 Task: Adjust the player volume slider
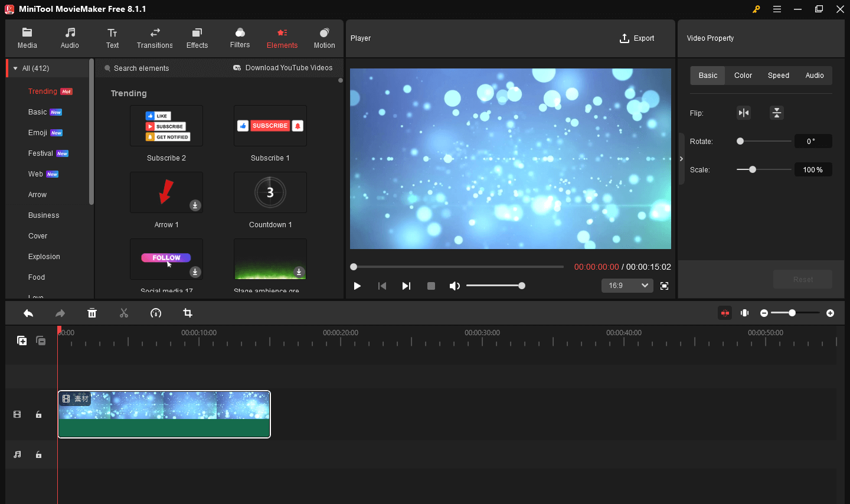click(x=522, y=286)
